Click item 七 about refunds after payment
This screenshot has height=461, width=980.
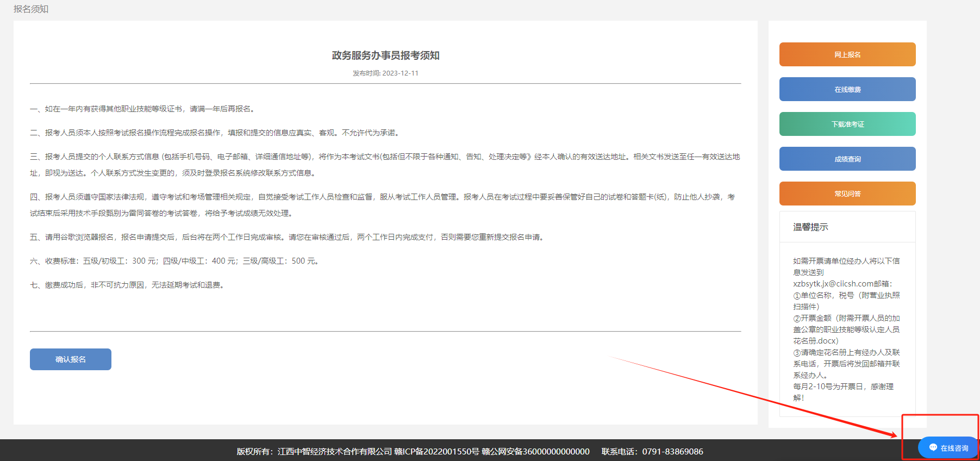click(128, 285)
